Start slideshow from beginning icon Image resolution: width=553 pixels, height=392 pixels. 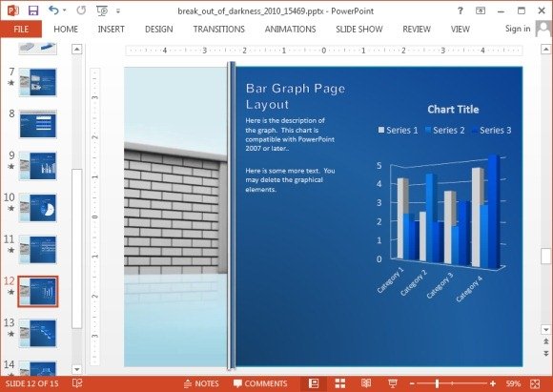pyautogui.click(x=102, y=10)
